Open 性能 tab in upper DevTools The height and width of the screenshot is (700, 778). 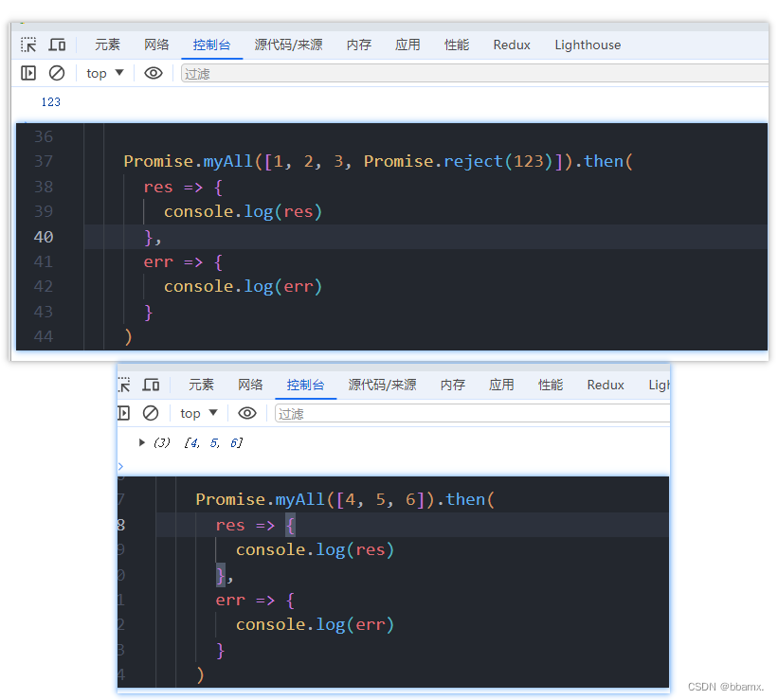[x=457, y=45]
